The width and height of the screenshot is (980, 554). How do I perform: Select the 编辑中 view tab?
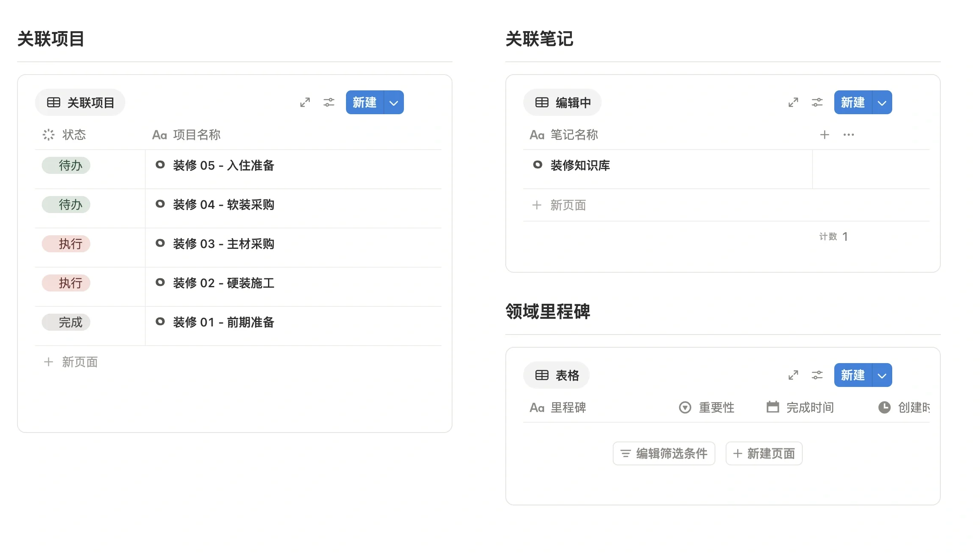tap(562, 102)
